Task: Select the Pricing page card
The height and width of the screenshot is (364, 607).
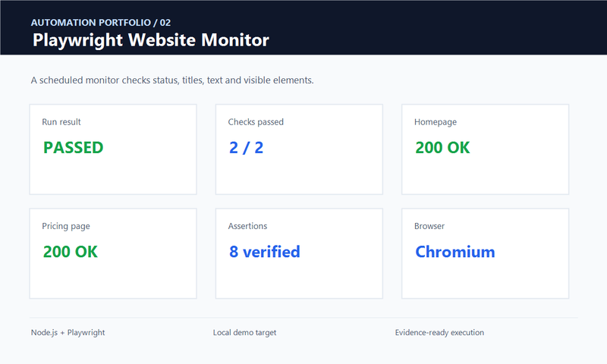Action: pyautogui.click(x=113, y=253)
